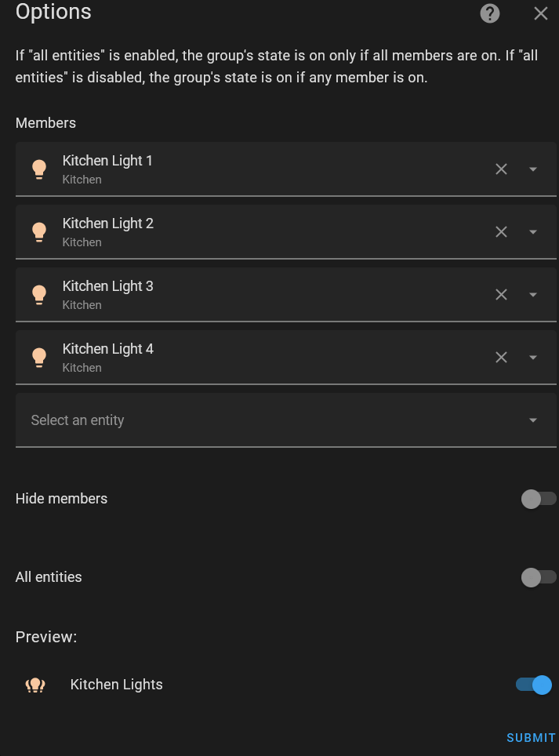
Task: Close the Options dialog
Action: coord(541,13)
